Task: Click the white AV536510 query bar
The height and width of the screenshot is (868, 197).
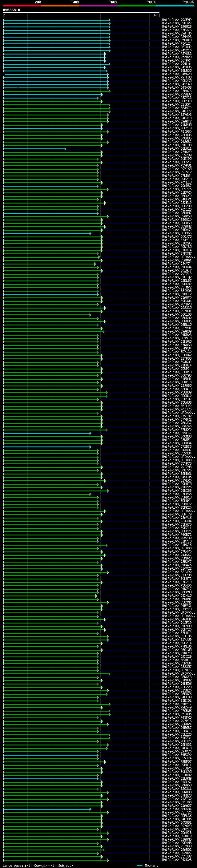Action: coord(81,12)
